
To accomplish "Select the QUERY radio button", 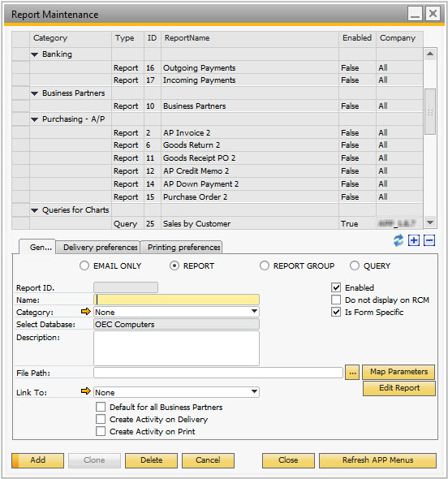I will [354, 265].
